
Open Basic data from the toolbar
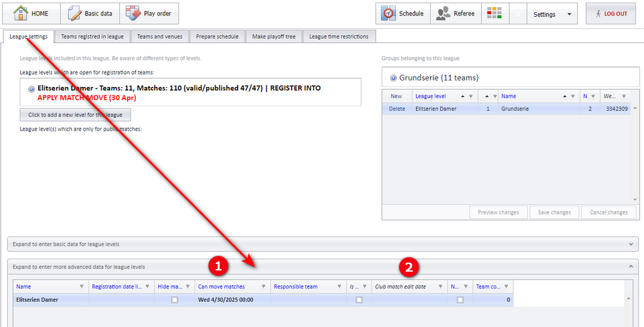tap(90, 14)
